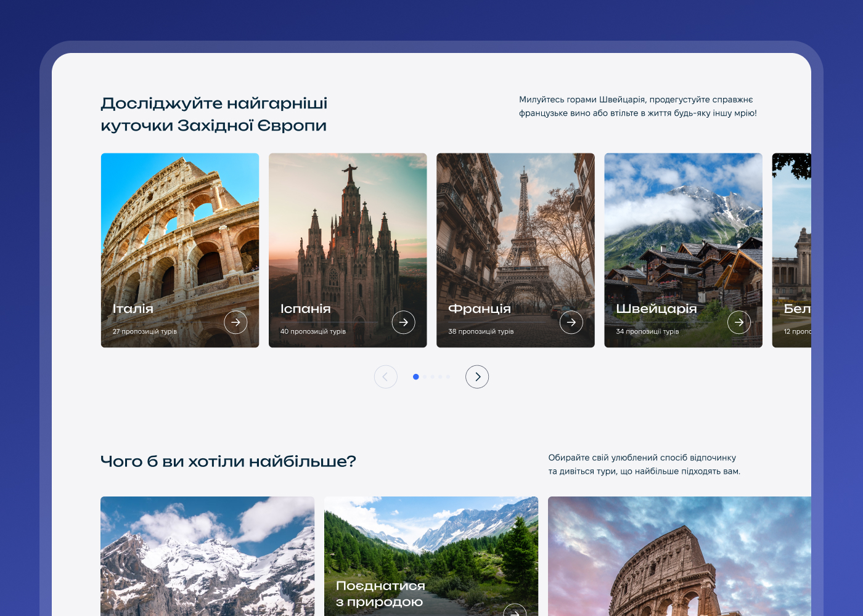Open the large Colosseum sunset category card
Viewport: 863px width, 616px height.
(x=678, y=554)
